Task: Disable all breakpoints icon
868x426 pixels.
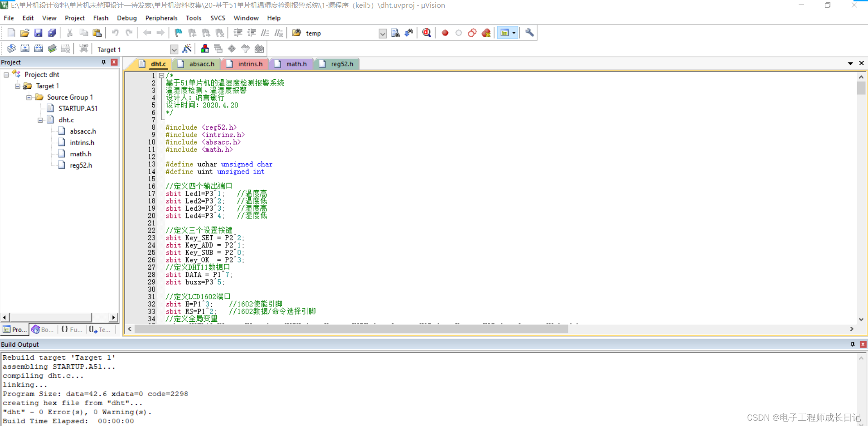Action: pos(472,33)
